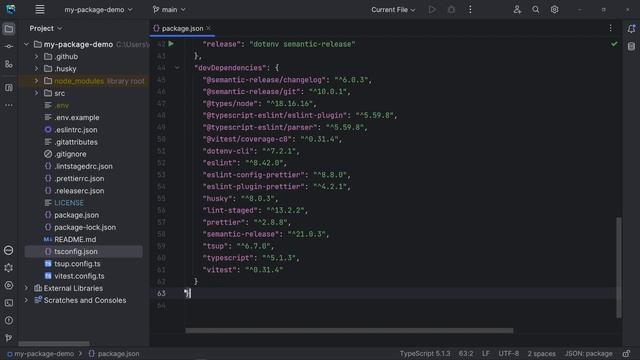Expand Scratches and Consoles node
640x360 pixels.
pos(27,300)
